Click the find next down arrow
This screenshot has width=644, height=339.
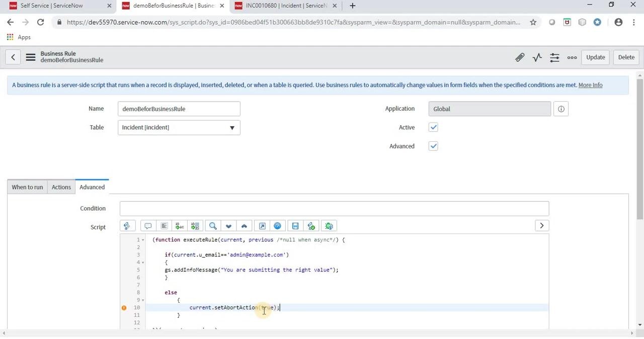pyautogui.click(x=228, y=226)
